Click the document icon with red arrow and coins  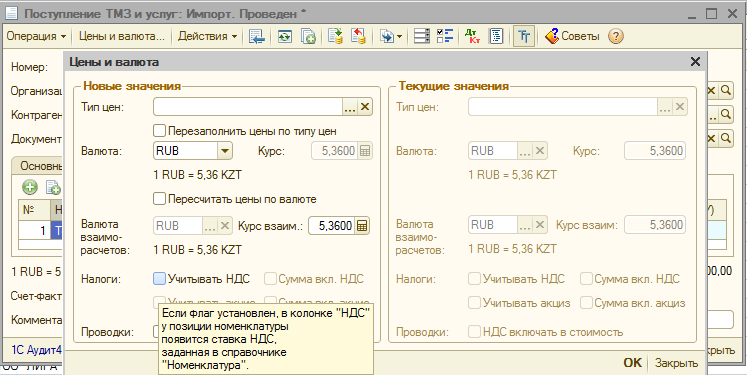358,36
